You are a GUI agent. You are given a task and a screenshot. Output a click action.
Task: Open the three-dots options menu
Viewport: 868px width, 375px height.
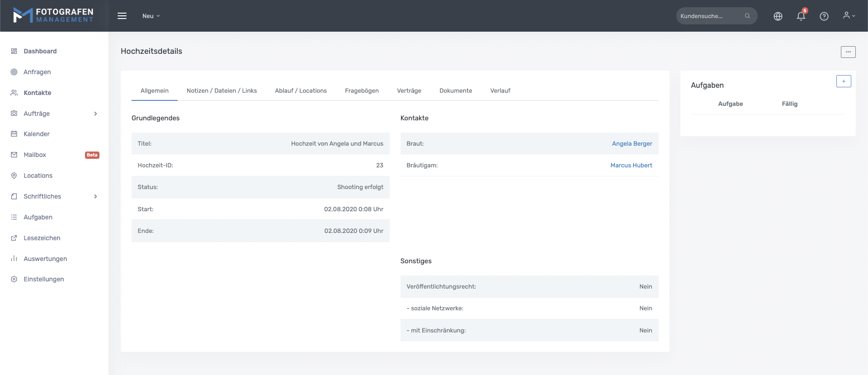[x=848, y=52]
